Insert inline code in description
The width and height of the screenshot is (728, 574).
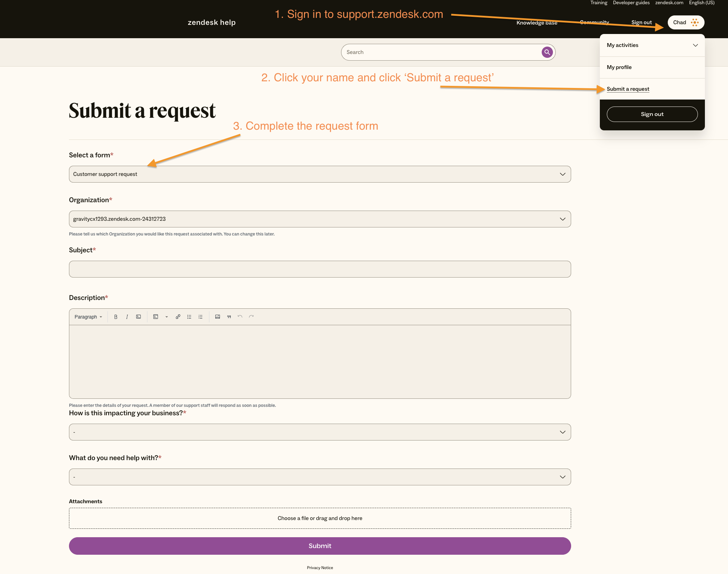click(x=139, y=317)
